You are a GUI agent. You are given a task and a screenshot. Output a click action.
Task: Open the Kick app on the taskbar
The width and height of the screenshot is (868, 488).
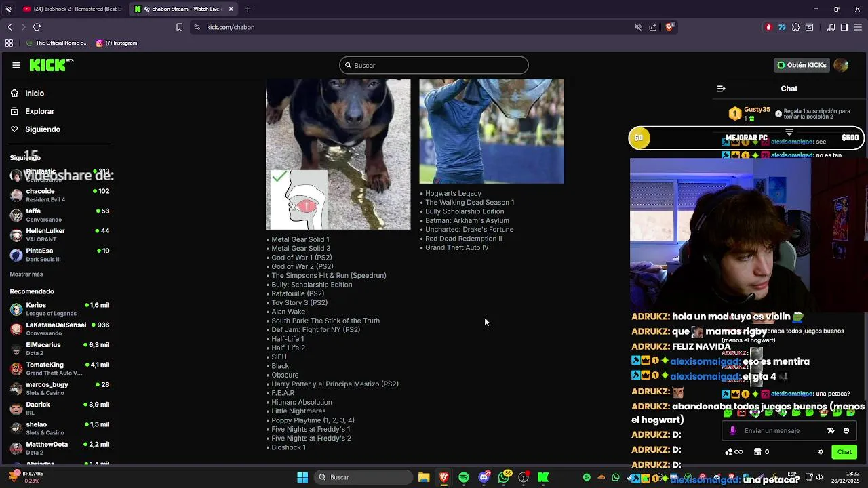543,477
